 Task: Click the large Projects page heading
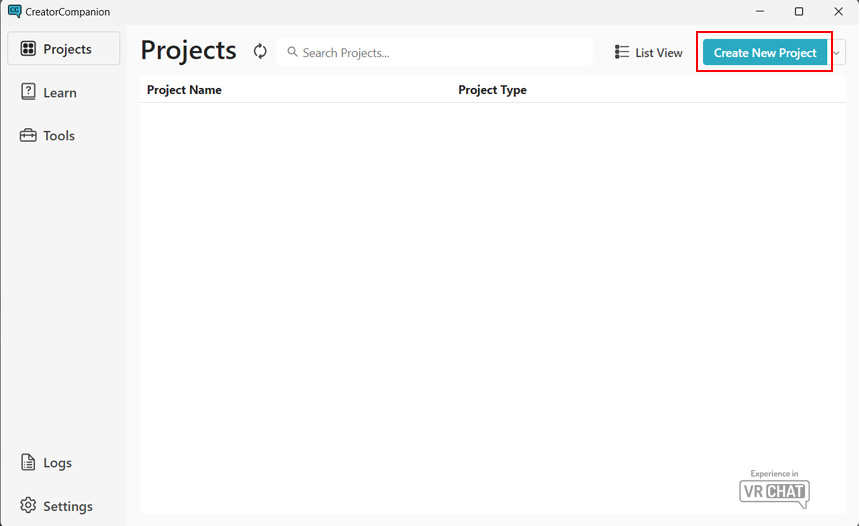coord(188,51)
